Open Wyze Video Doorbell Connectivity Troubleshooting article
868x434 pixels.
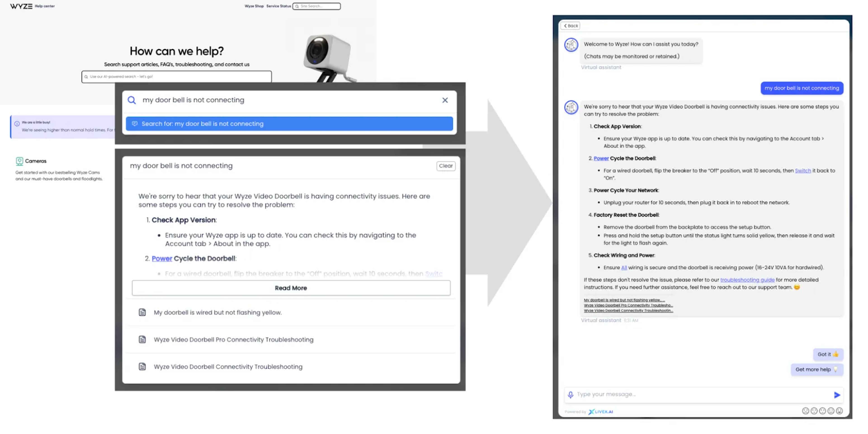coord(228,367)
